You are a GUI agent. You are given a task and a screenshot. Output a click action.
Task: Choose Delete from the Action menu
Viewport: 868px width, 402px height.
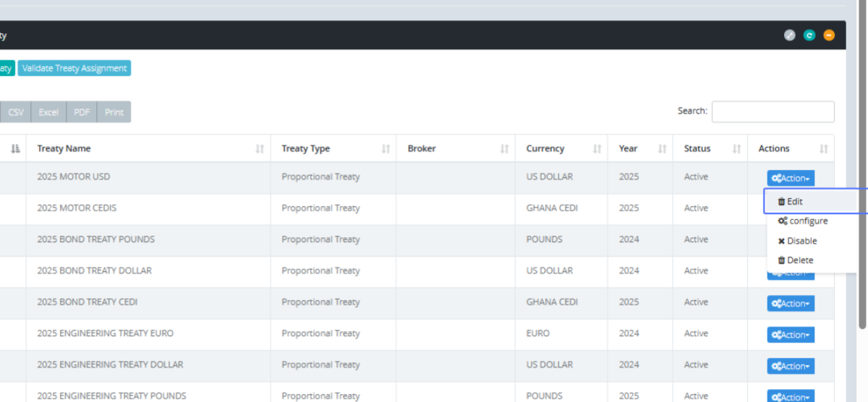[x=796, y=260]
